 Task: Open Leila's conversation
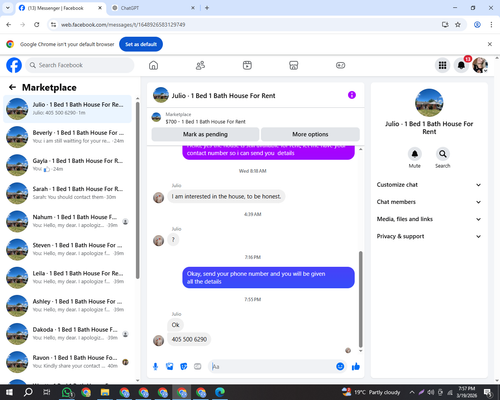[x=67, y=278]
